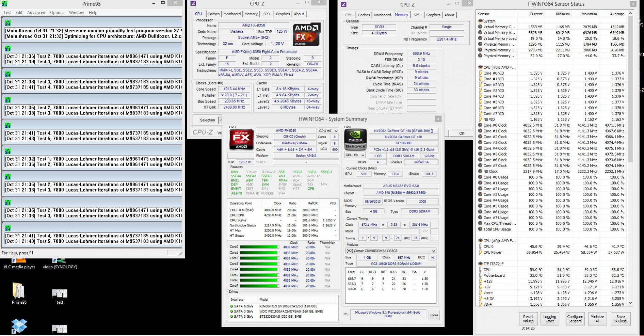Click OK in the CPU-Z Memory window
Viewport: 644px width, 336px height.
[x=462, y=133]
